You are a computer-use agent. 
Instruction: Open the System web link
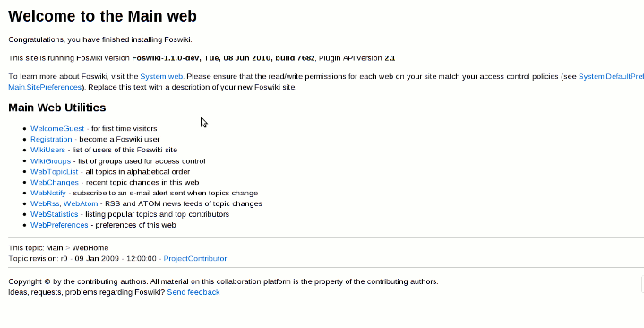click(161, 76)
